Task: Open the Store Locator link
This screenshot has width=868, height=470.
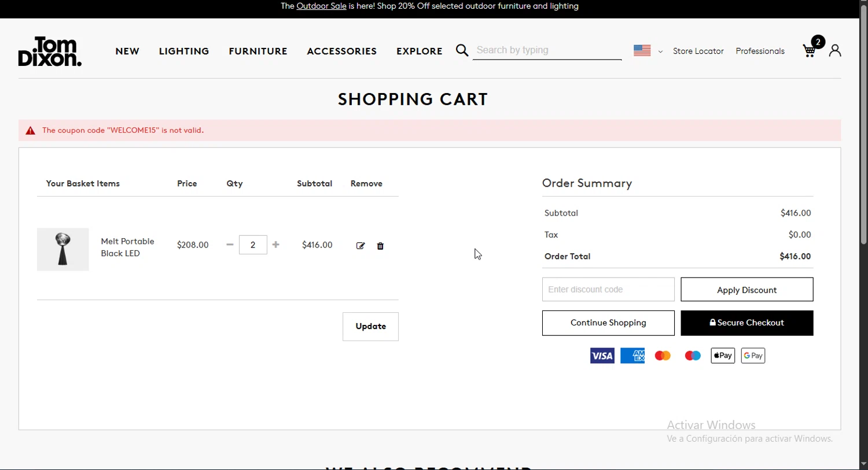Action: click(698, 51)
